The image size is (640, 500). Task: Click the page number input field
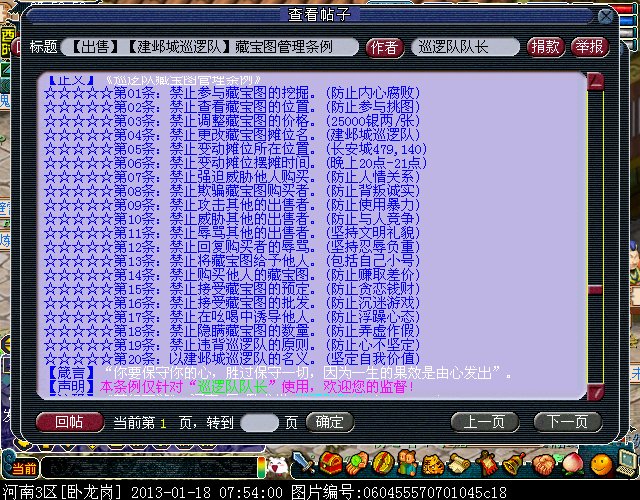click(x=260, y=422)
